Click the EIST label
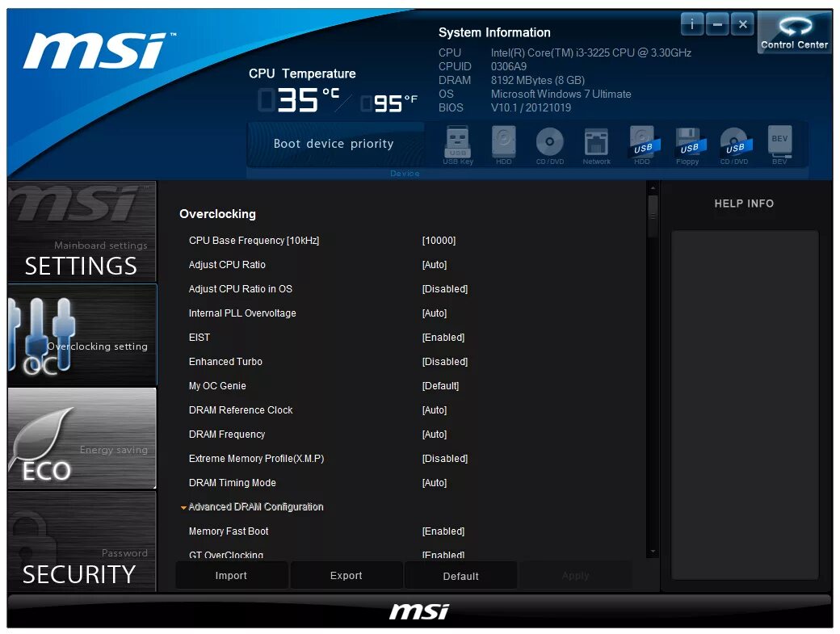840x634 pixels. coord(199,338)
